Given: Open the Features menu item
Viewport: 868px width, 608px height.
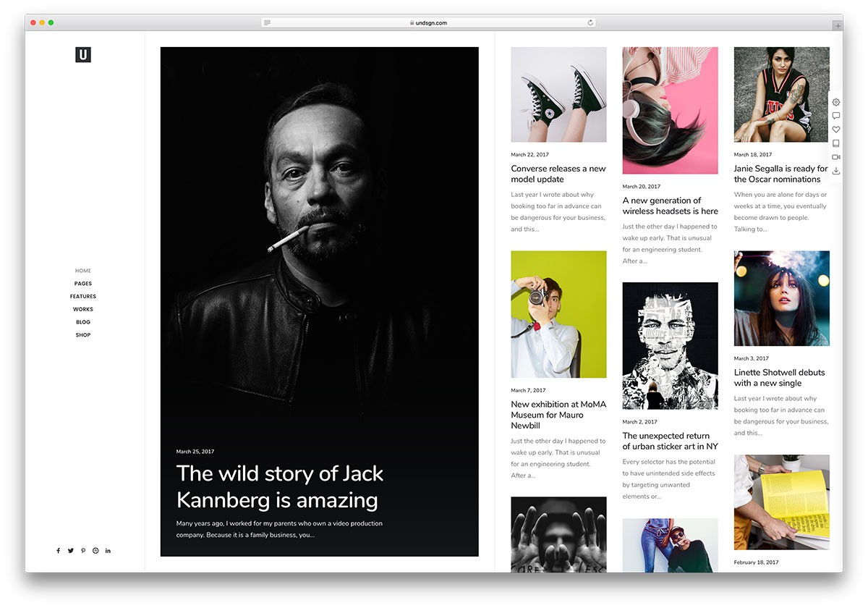Looking at the screenshot, I should (x=83, y=297).
